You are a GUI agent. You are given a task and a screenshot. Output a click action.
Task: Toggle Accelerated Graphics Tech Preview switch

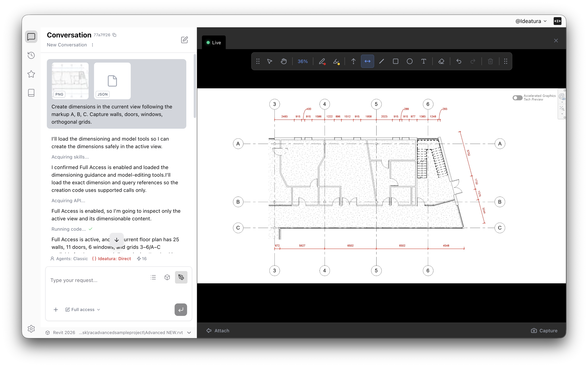[x=517, y=98]
